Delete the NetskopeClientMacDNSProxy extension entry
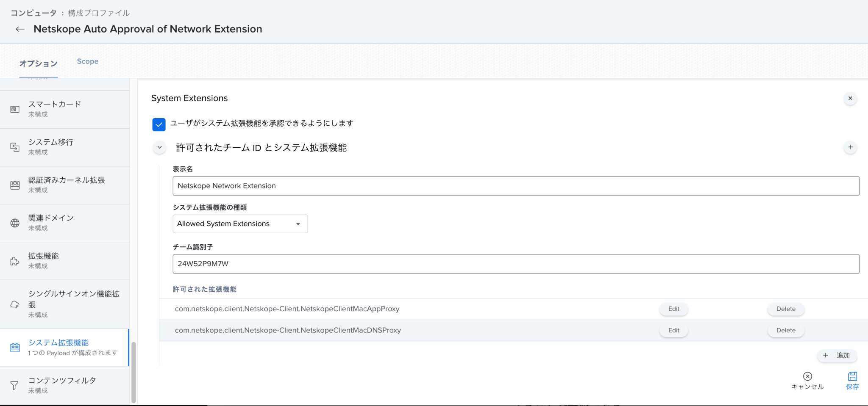This screenshot has width=868, height=406. (x=785, y=330)
